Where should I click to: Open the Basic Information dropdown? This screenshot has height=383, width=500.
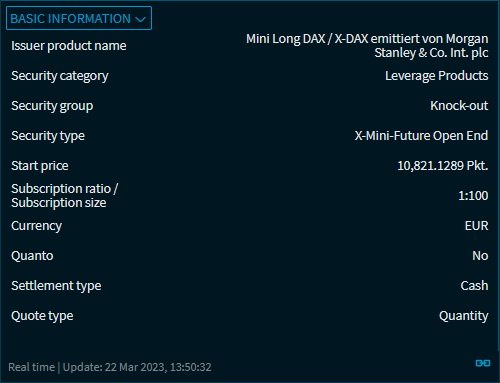point(79,18)
